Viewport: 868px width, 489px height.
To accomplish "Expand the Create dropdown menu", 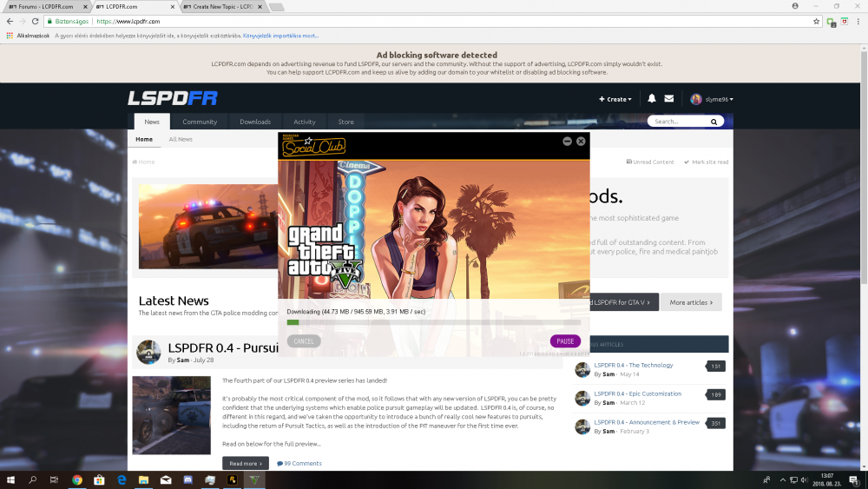I will click(615, 99).
